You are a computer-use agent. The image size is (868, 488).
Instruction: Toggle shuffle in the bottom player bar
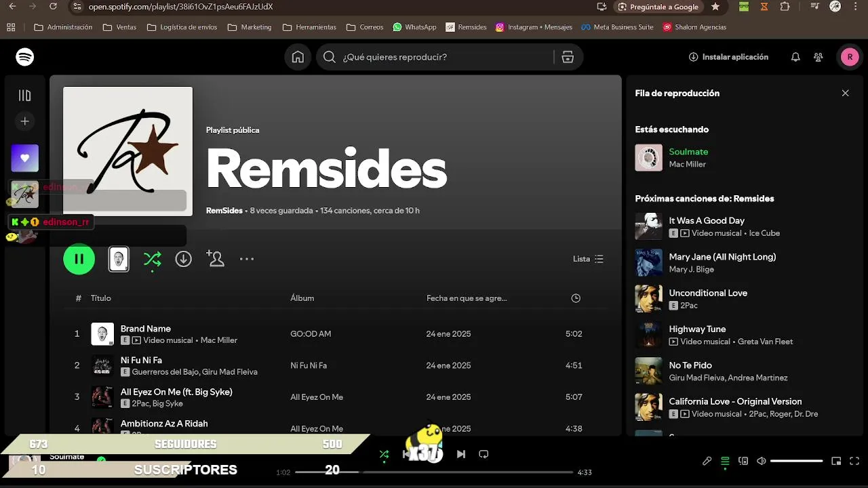[384, 454]
